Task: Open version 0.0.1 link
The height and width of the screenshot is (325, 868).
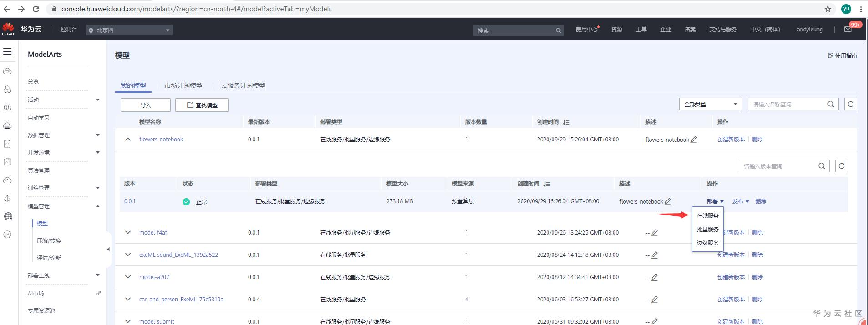Action: 130,201
